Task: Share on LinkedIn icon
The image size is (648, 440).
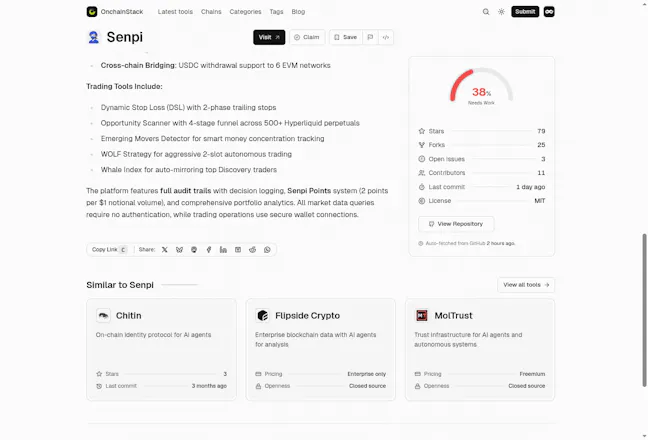Action: coord(223,250)
